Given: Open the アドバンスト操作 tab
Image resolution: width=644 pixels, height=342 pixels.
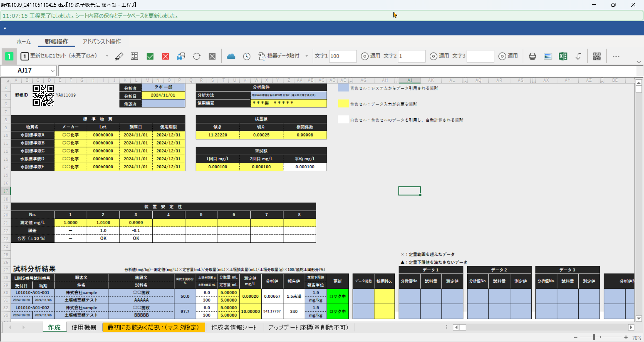Looking at the screenshot, I should 102,42.
